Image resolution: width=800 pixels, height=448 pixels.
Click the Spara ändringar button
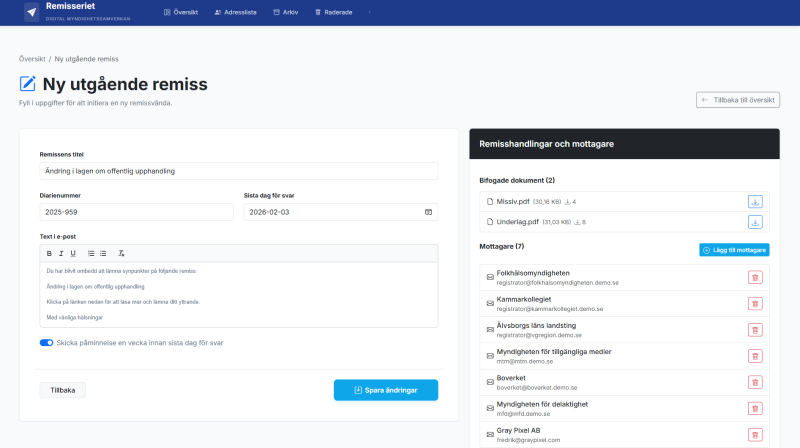[x=385, y=390]
